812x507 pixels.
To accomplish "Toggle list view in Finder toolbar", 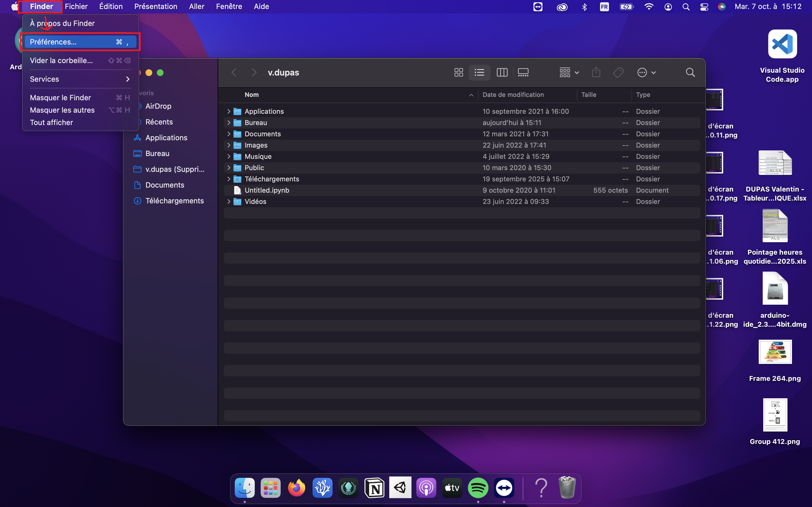I will coord(479,72).
